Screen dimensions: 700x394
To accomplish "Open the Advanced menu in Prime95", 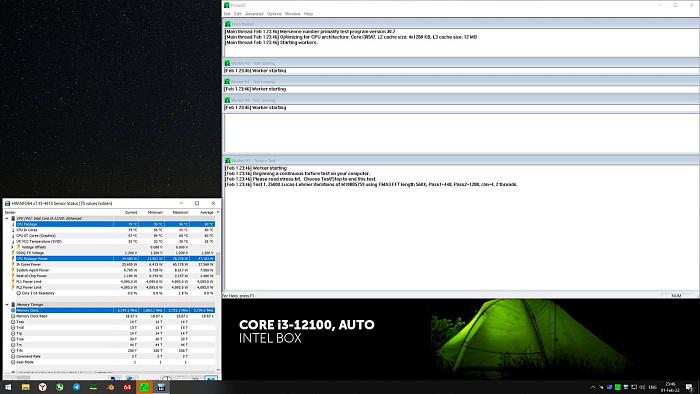I will point(254,14).
